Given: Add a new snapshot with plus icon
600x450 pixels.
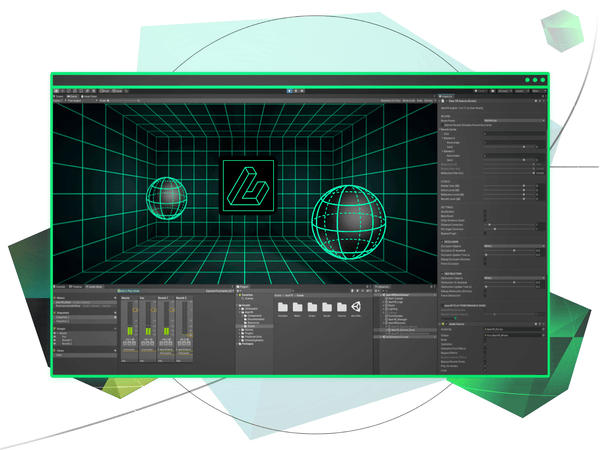Looking at the screenshot, I should pyautogui.click(x=115, y=313).
